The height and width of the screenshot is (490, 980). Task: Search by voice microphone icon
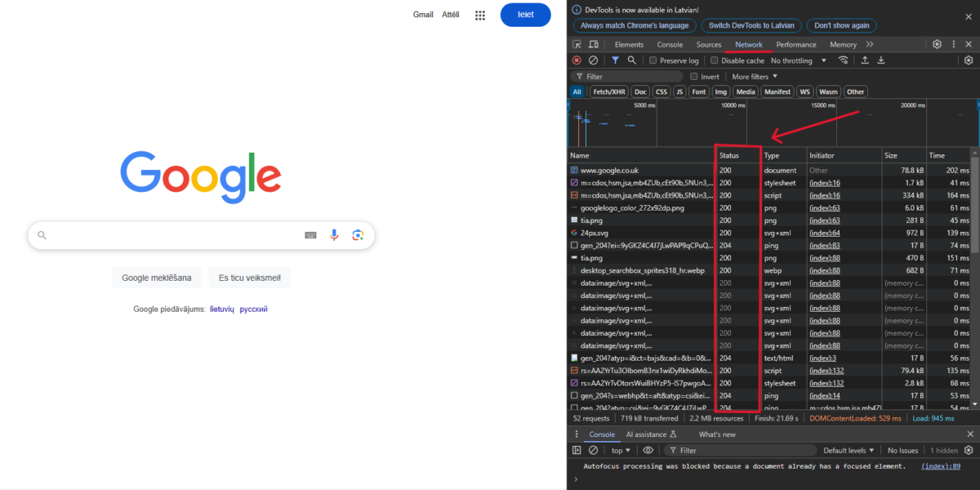(x=334, y=235)
